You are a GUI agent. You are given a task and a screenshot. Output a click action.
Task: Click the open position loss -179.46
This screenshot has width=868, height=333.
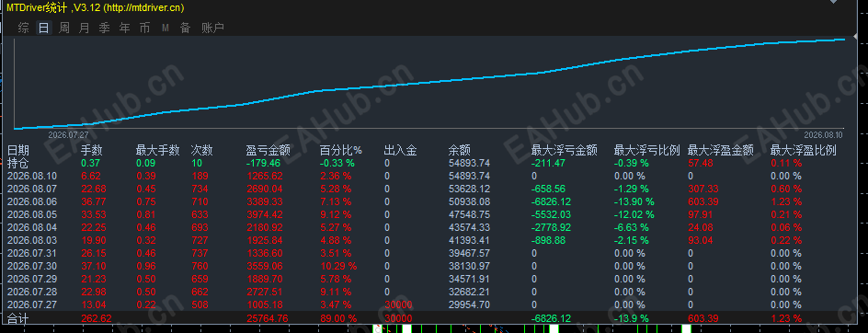tap(263, 164)
